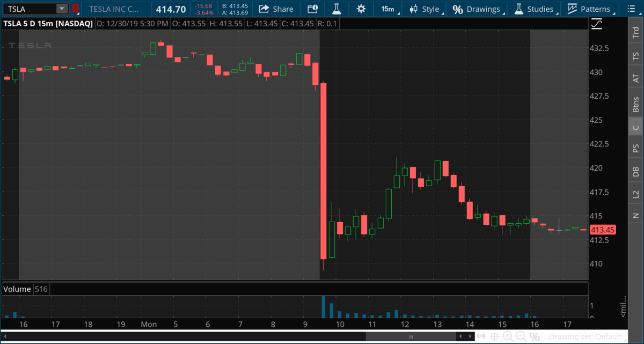644x344 pixels.
Task: Click the red symbol link indicator
Action: (76, 9)
